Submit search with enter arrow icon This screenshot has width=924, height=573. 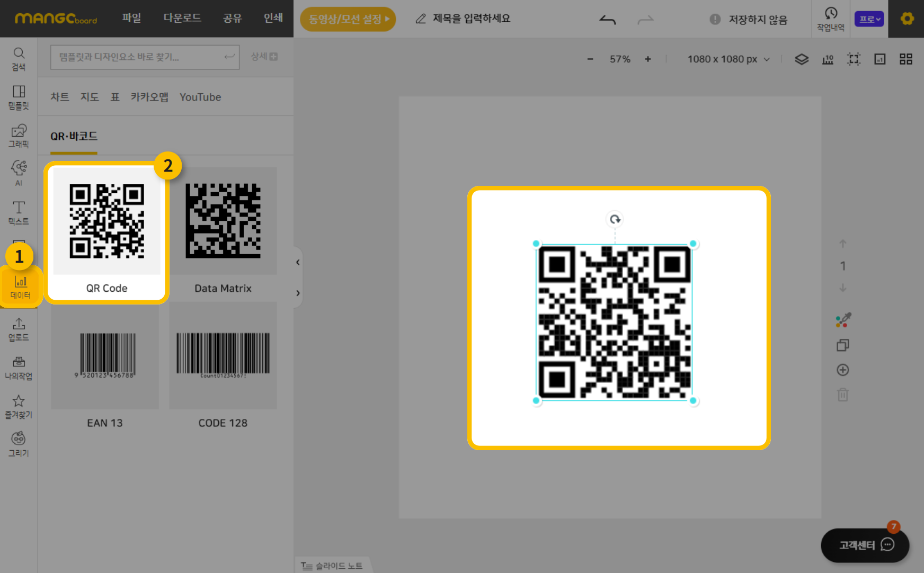click(x=229, y=57)
